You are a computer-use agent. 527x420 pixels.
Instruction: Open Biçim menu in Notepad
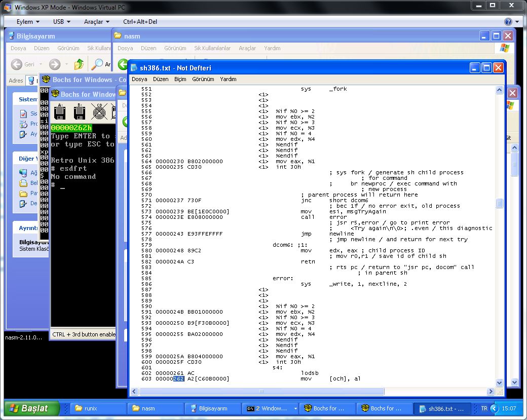(180, 80)
